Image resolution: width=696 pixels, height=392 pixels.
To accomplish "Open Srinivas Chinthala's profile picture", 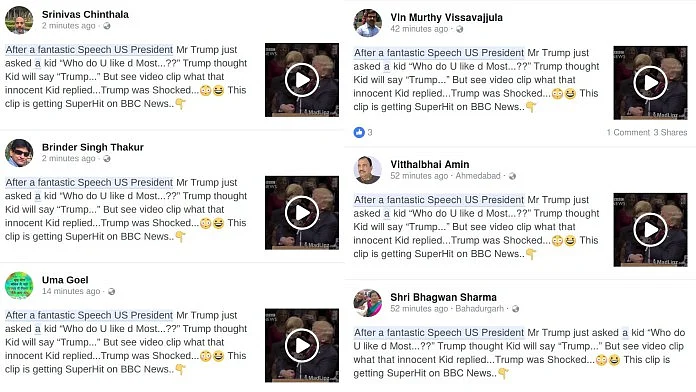I will coord(19,20).
